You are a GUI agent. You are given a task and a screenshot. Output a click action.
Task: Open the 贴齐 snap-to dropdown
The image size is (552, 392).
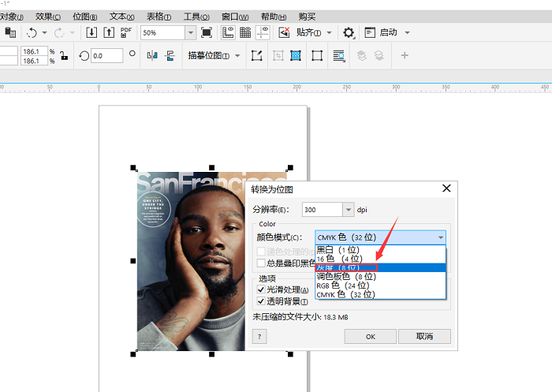(x=329, y=33)
